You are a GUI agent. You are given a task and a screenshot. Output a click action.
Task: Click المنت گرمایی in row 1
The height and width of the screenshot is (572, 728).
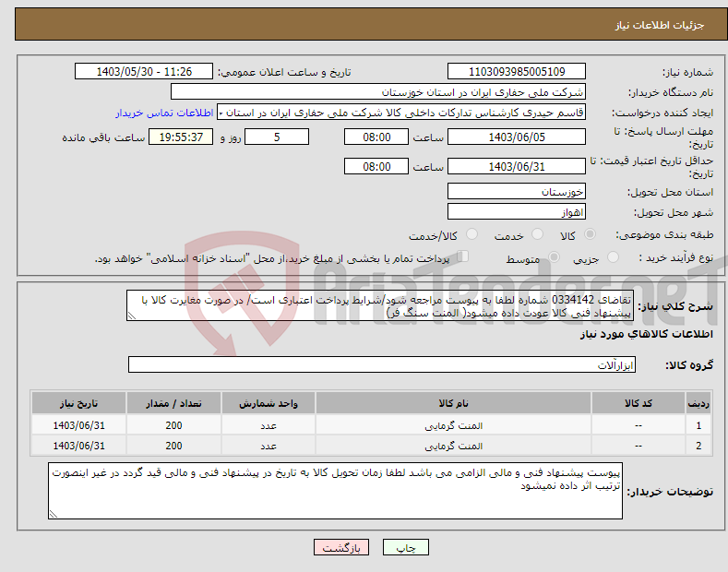(x=454, y=425)
